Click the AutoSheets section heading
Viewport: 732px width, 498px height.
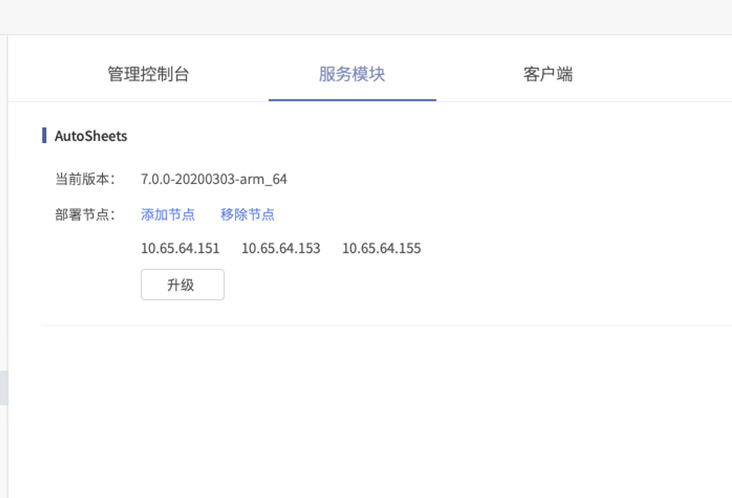91,136
